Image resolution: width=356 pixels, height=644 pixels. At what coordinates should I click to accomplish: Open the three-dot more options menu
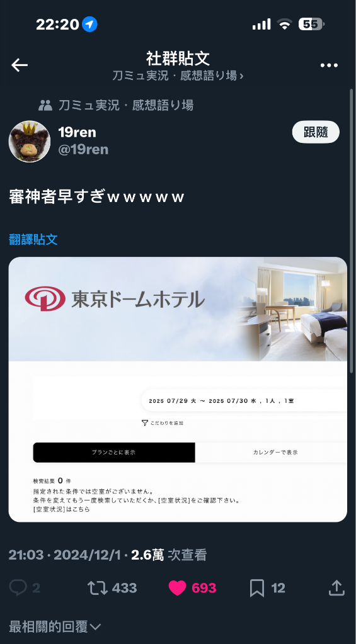tap(329, 65)
